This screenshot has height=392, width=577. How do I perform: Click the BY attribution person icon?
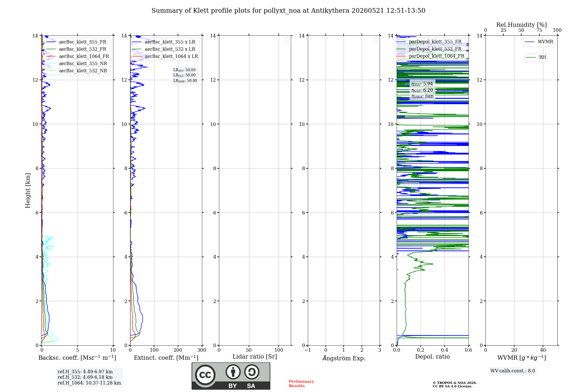point(233,372)
